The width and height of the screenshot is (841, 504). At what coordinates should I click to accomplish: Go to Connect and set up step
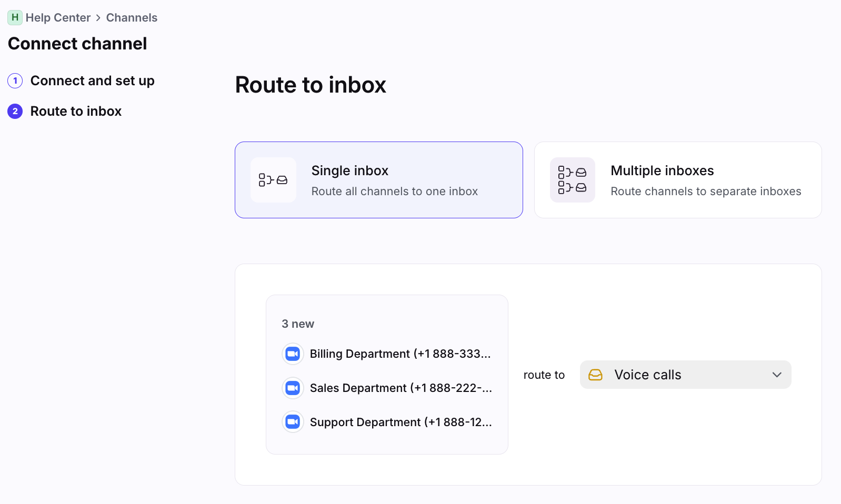[92, 81]
